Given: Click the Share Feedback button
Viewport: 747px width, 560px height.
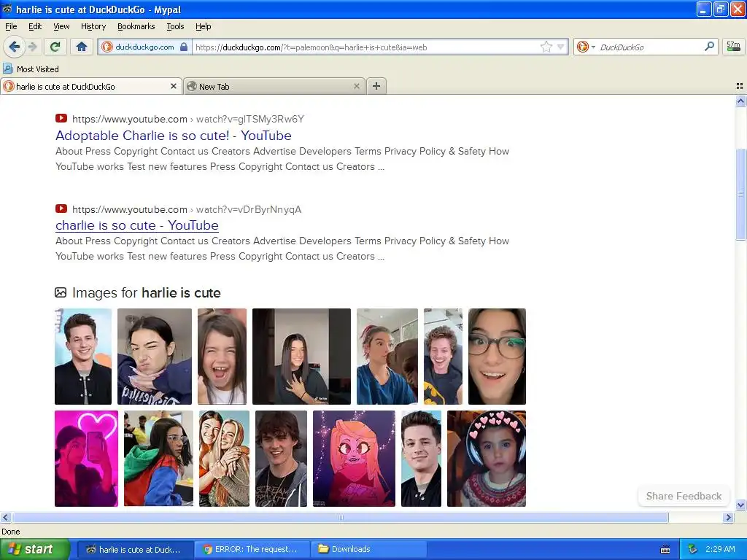Looking at the screenshot, I should 684,496.
